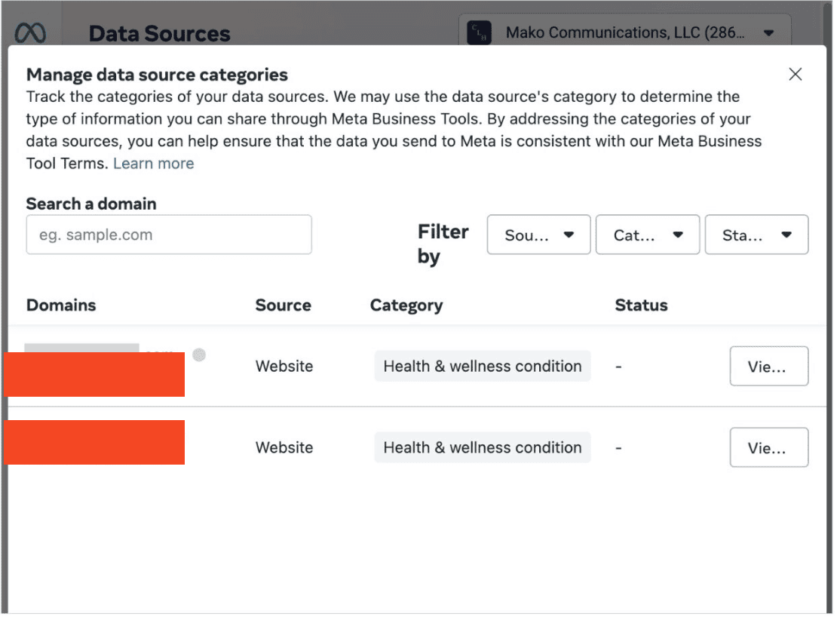This screenshot has height=620, width=840.
Task: Open the Source filter dropdown
Action: tap(538, 235)
